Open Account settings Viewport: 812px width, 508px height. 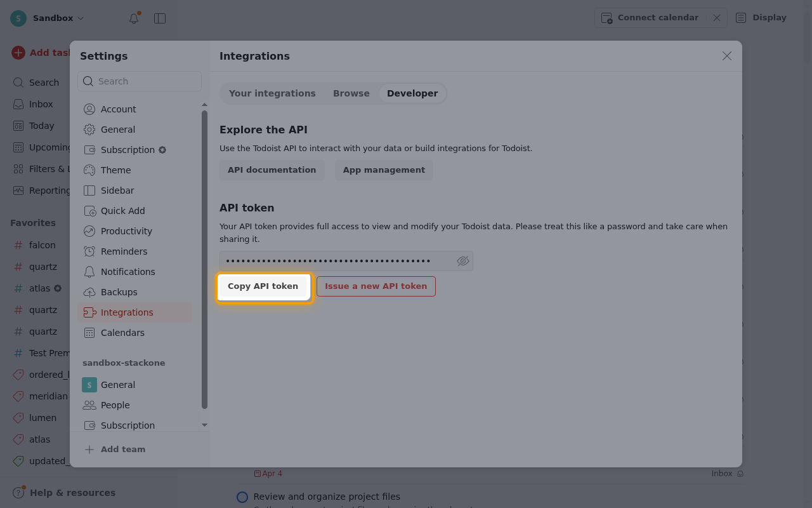[135, 109]
